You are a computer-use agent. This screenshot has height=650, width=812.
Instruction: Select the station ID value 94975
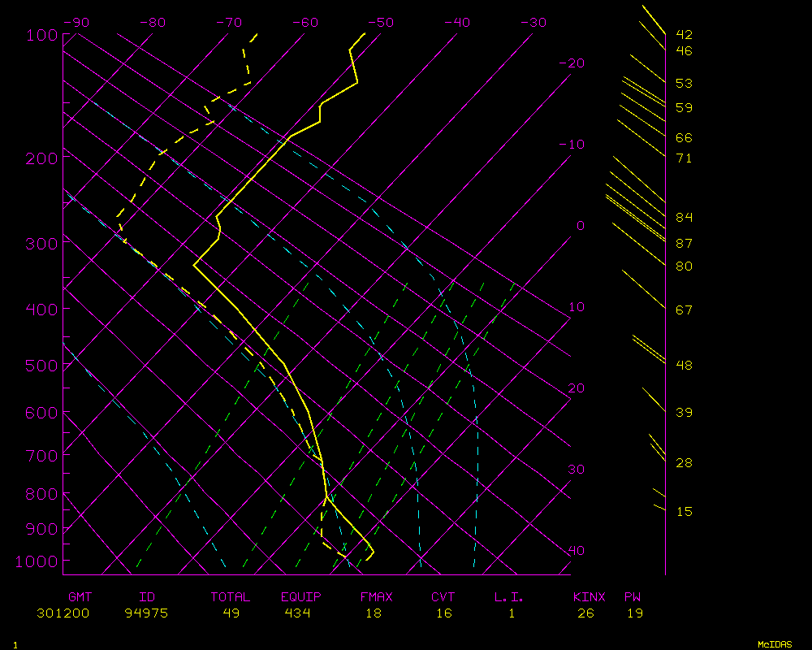tap(146, 613)
